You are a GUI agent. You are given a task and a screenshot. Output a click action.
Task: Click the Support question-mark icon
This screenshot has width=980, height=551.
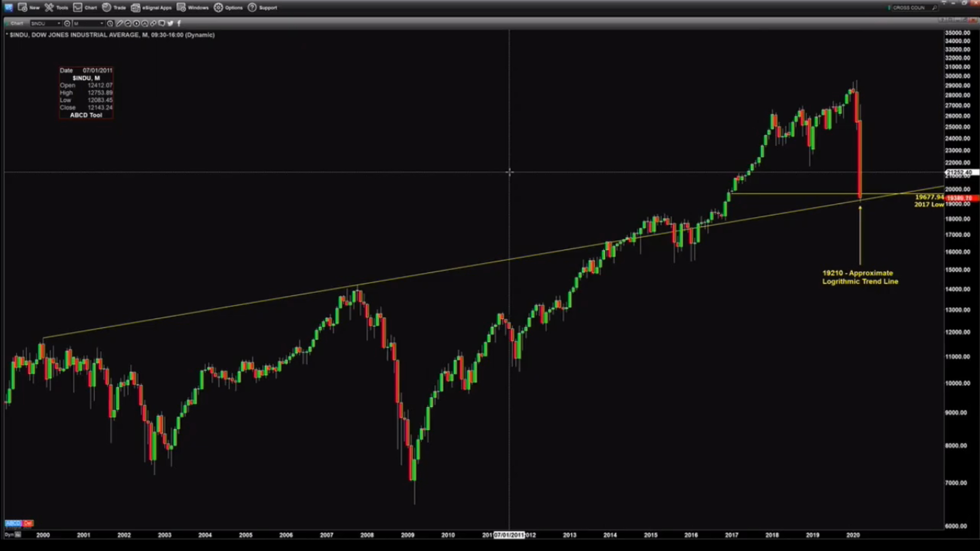click(x=252, y=8)
